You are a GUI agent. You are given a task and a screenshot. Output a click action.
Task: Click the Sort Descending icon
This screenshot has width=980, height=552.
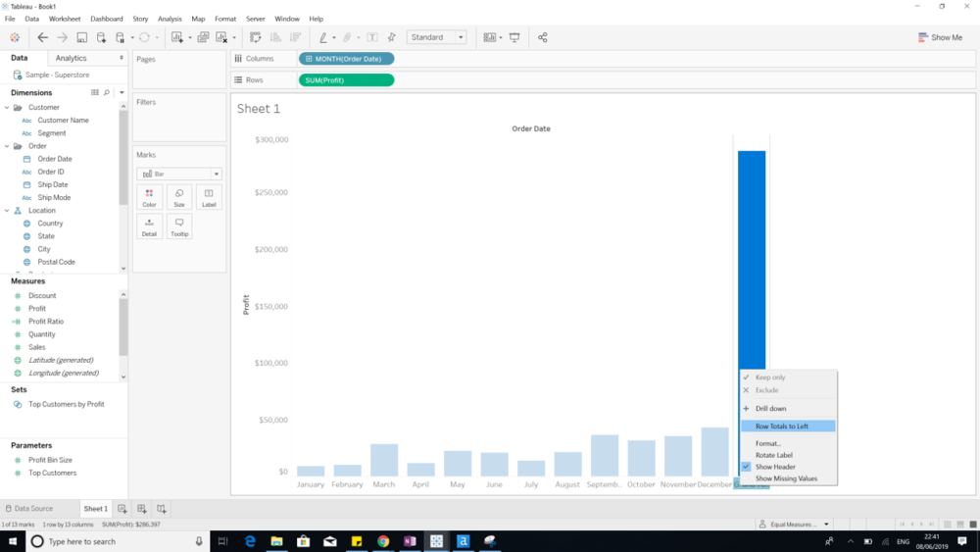pyautogui.click(x=295, y=37)
